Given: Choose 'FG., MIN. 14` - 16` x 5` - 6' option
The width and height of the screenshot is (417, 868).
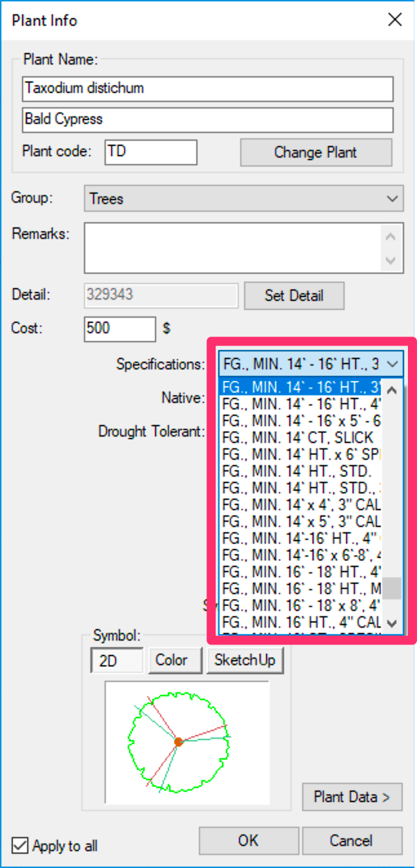Looking at the screenshot, I should tap(301, 420).
